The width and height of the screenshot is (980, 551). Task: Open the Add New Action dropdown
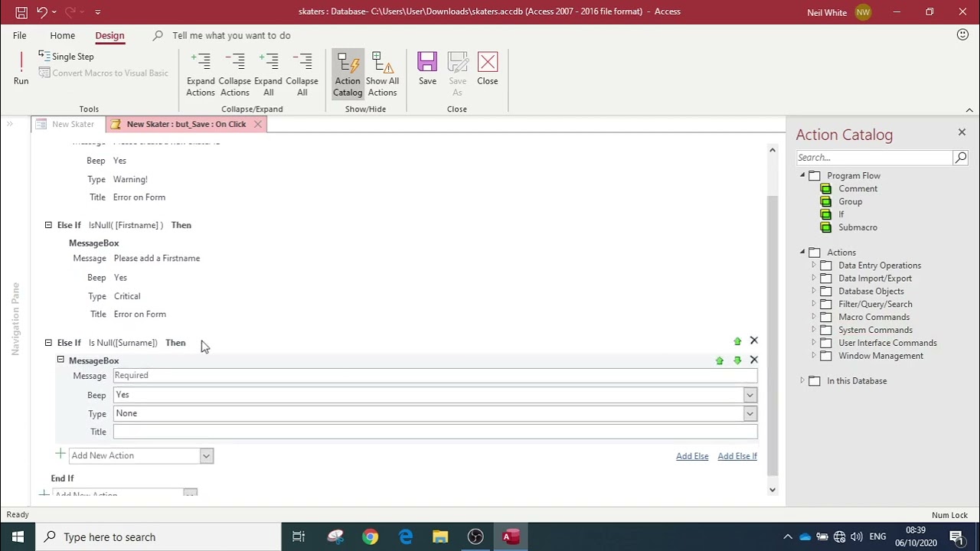click(206, 456)
